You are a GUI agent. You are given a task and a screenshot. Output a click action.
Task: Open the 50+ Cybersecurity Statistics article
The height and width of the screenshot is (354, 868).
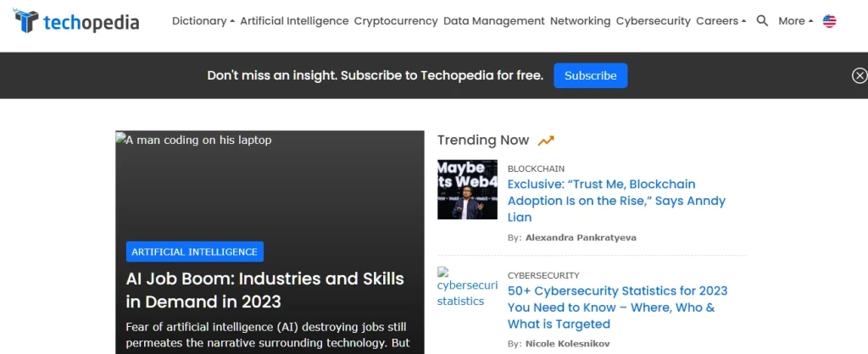tap(617, 307)
